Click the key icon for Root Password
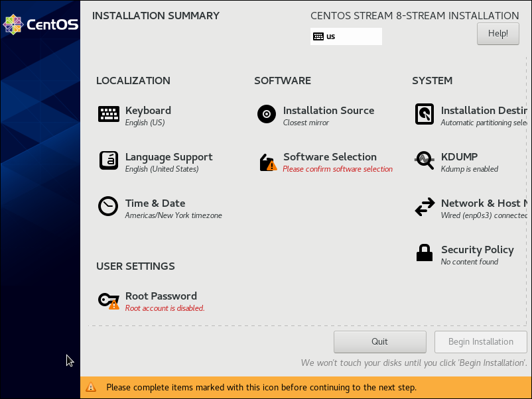532x399 pixels. pos(109,301)
